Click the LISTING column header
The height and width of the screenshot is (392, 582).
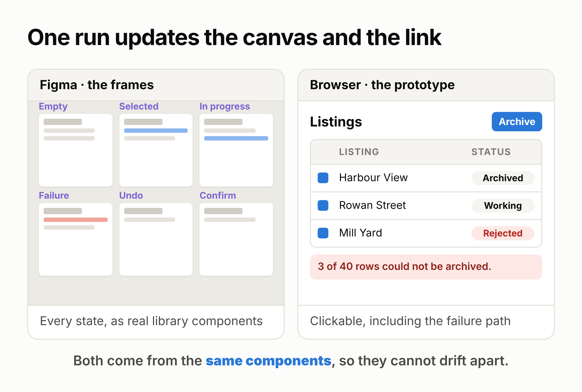pos(359,152)
